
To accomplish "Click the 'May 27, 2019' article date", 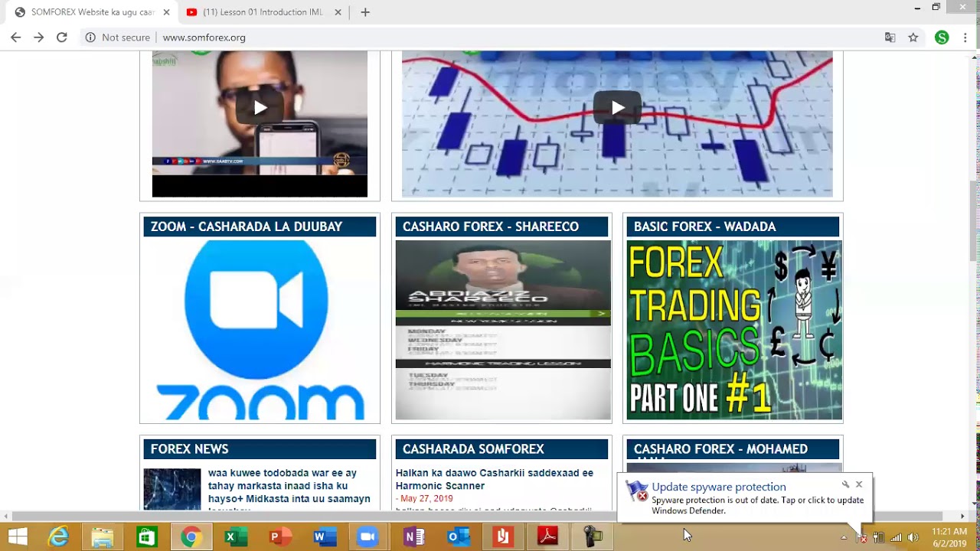I will point(426,499).
